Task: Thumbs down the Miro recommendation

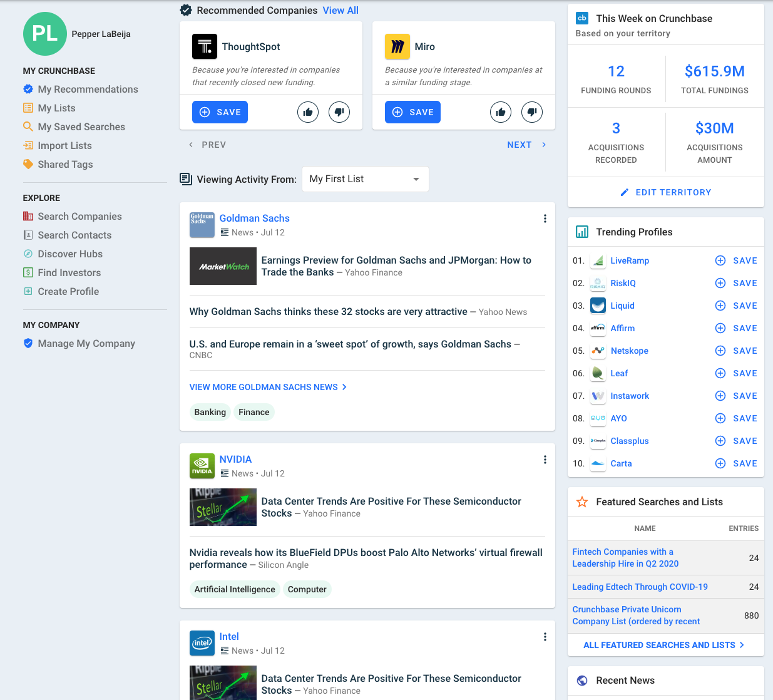Action: tap(532, 112)
